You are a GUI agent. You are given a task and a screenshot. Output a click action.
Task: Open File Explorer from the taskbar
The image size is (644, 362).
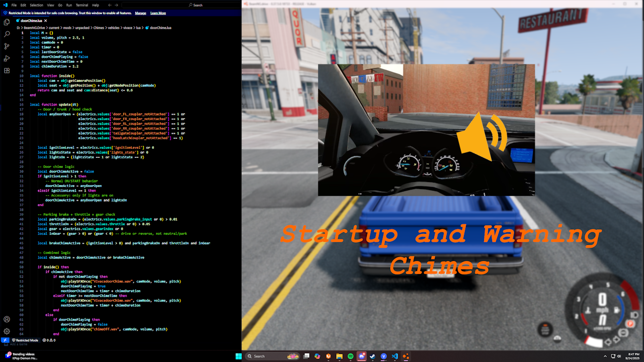pos(339,356)
